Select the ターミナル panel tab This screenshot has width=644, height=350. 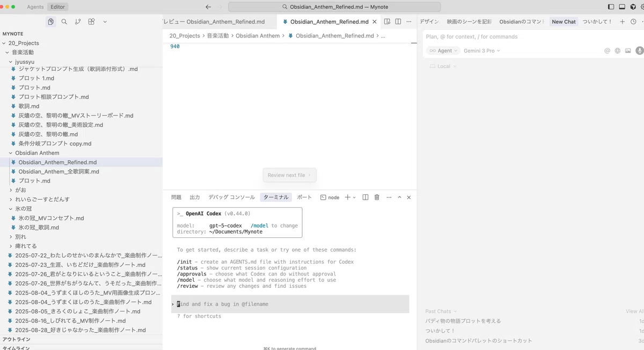pyautogui.click(x=276, y=197)
